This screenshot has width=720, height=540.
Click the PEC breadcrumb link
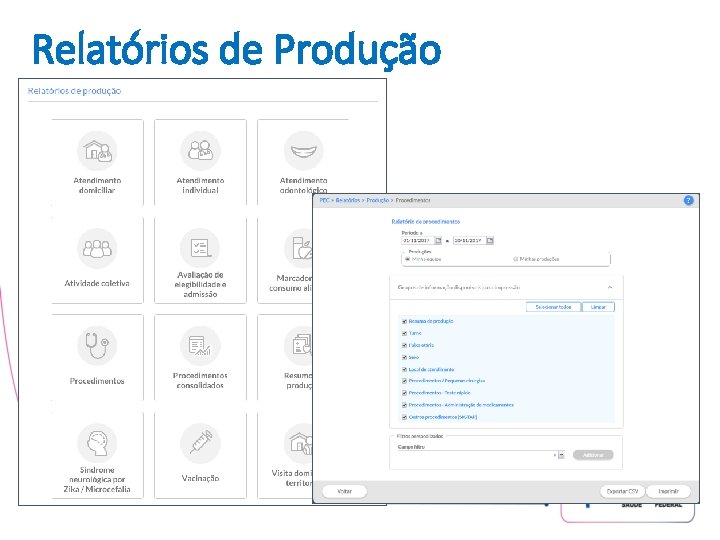[x=324, y=200]
